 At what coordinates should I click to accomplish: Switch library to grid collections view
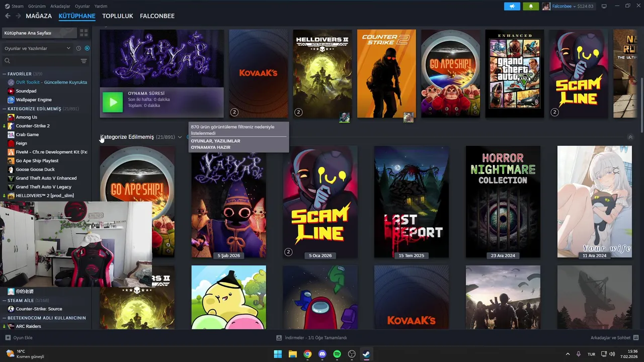(x=84, y=33)
